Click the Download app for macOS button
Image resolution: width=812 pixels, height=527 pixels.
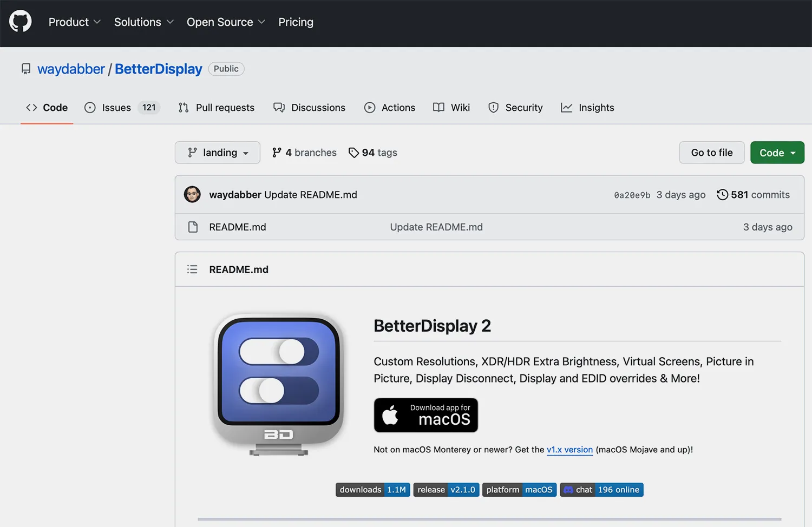tap(426, 416)
